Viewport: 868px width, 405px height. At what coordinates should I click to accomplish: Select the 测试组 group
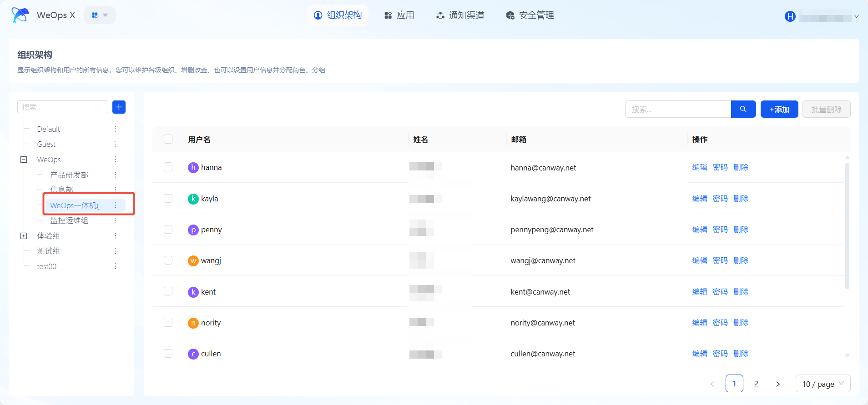[x=49, y=251]
